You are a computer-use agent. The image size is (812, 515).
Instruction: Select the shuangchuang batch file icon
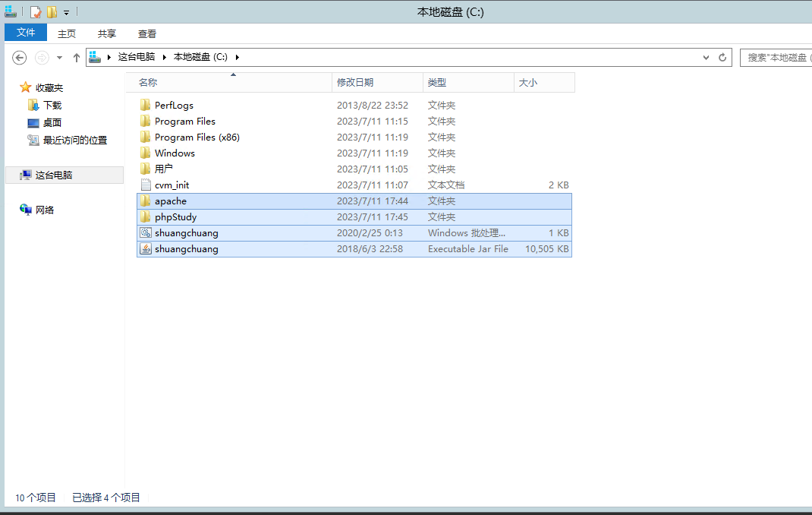click(146, 233)
